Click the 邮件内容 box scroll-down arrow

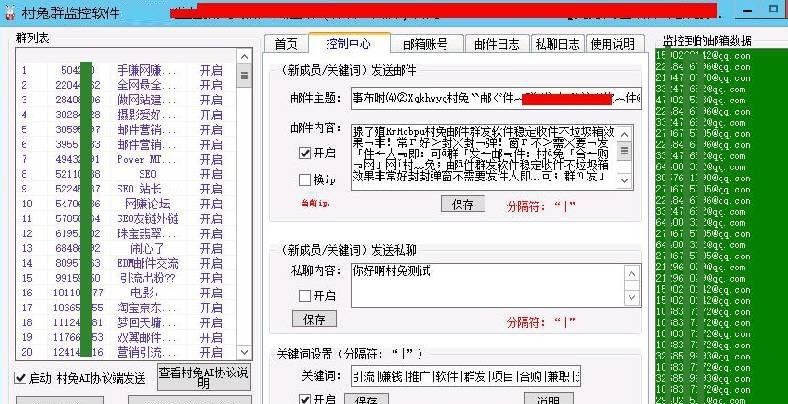tap(625, 180)
